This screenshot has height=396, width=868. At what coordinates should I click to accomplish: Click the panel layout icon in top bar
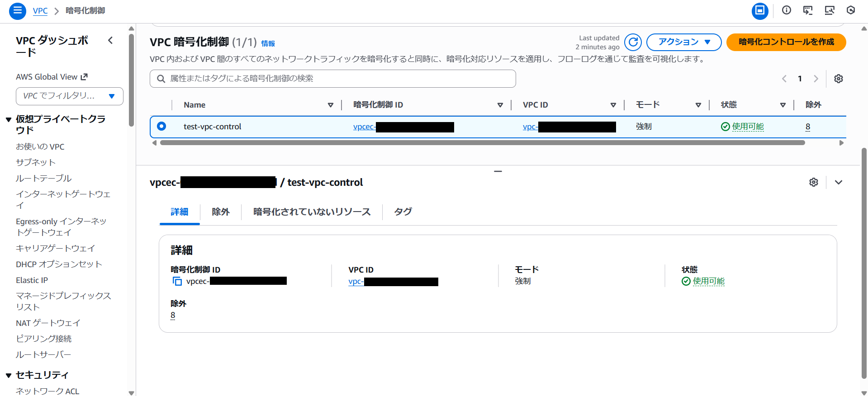[760, 10]
